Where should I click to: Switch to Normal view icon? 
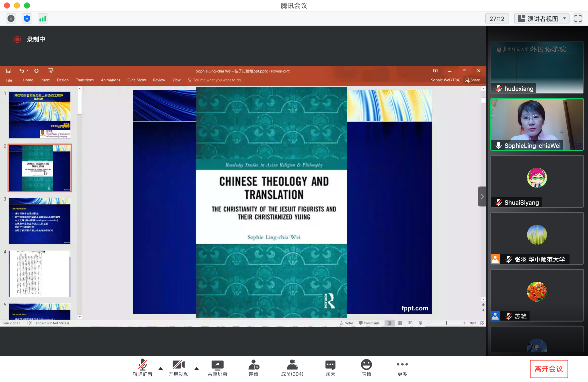[390, 323]
